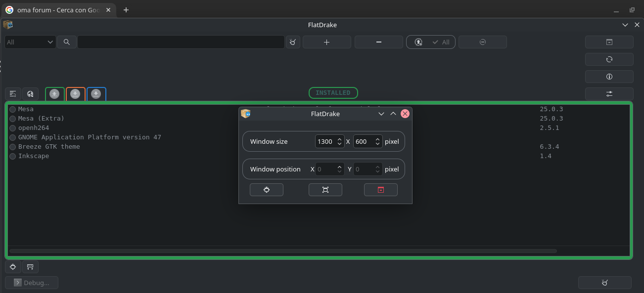Click the Mesa package name
This screenshot has width=644, height=293.
[26, 109]
